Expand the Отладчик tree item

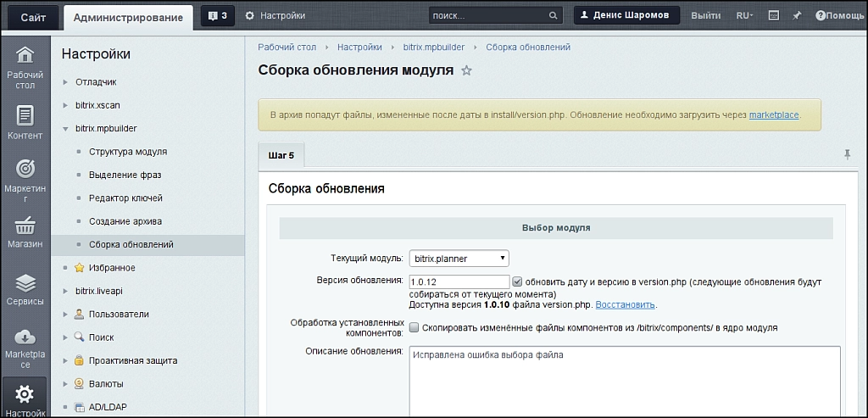tap(65, 82)
